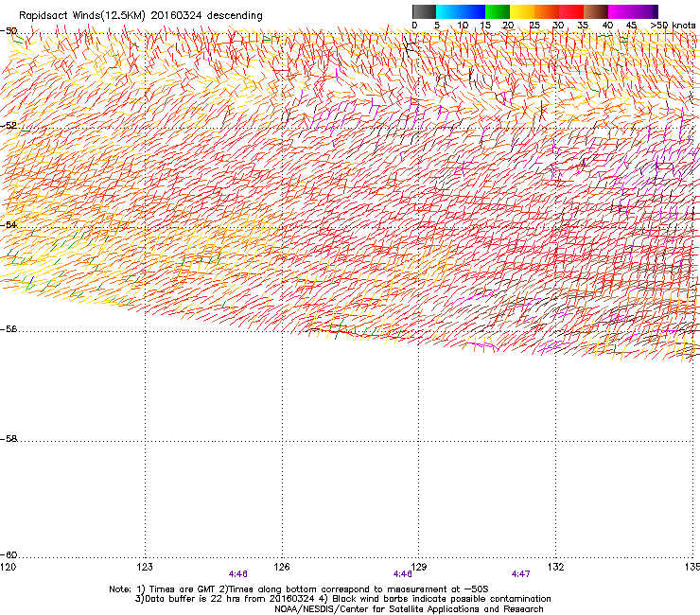This screenshot has height=615, width=700.
Task: Click the '-58' latitude axis label
Action: [x=9, y=439]
